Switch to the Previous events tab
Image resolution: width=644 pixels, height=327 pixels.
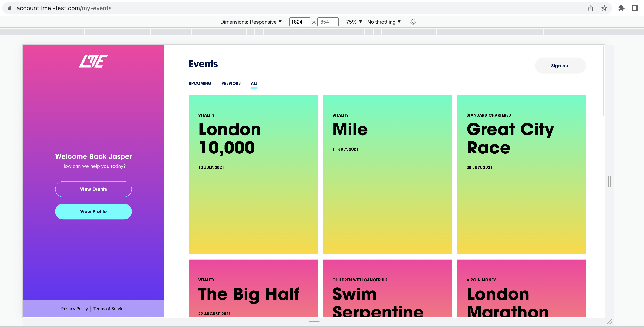pyautogui.click(x=231, y=83)
